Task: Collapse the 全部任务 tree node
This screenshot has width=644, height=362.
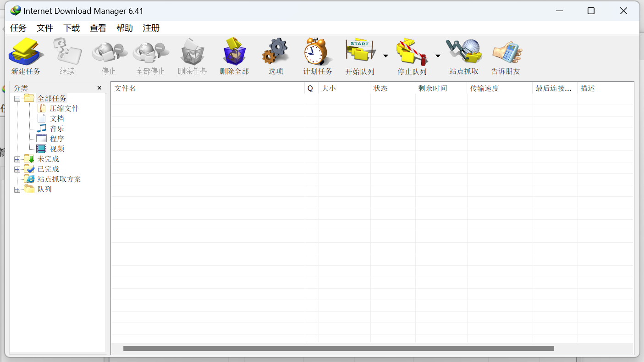Action: click(x=17, y=99)
